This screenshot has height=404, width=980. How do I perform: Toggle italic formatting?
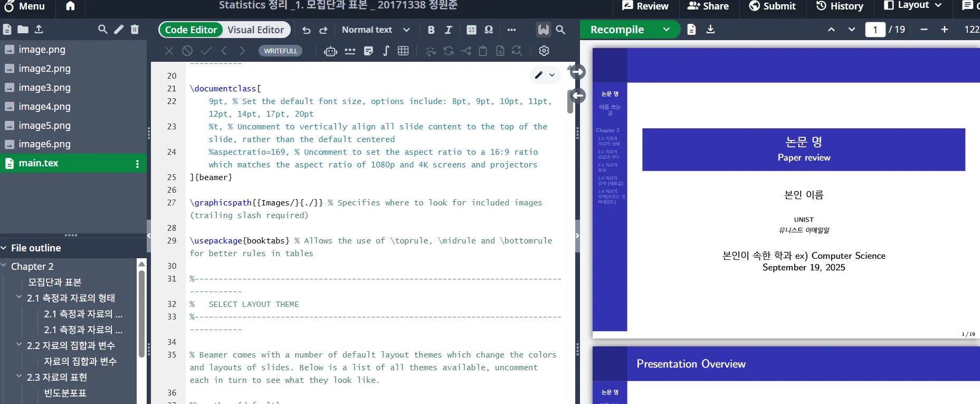[x=449, y=30]
